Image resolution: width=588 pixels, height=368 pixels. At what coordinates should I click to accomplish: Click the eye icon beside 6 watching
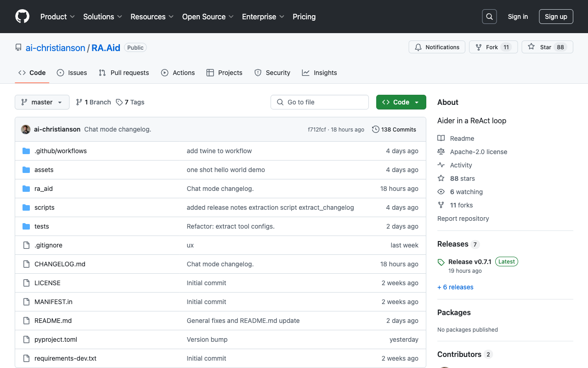(x=441, y=192)
